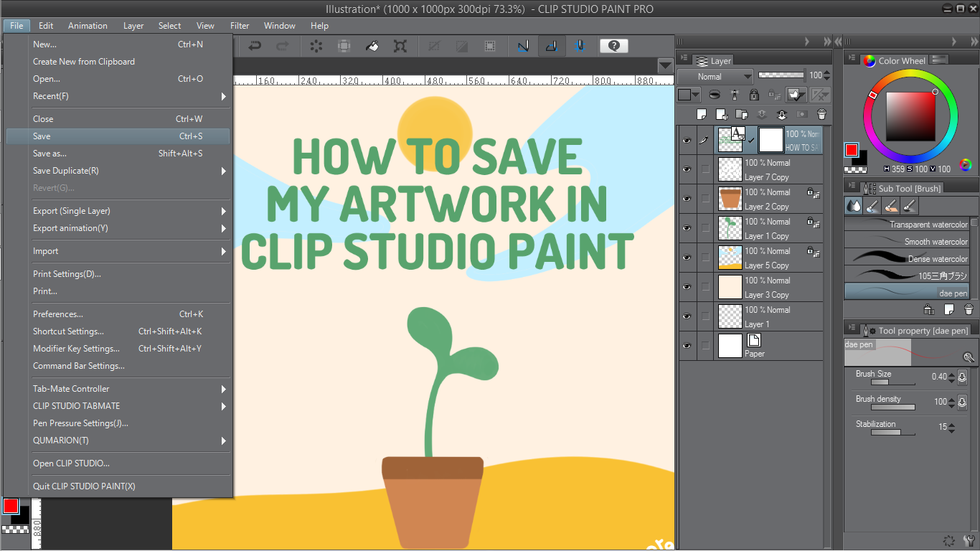Open the Normal blending mode dropdown
Viewport: 980px width, 551px height.
[715, 75]
